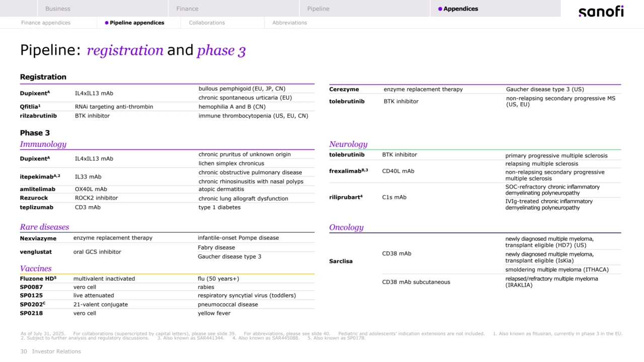The image size is (644, 362).
Task: Select amlitelimab drug name
Action: [37, 189]
